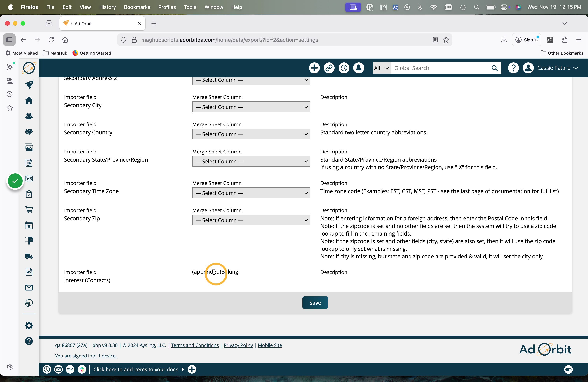The height and width of the screenshot is (382, 588).
Task: Open the settings gear in Ad Orbit sidebar
Action: coord(29,325)
